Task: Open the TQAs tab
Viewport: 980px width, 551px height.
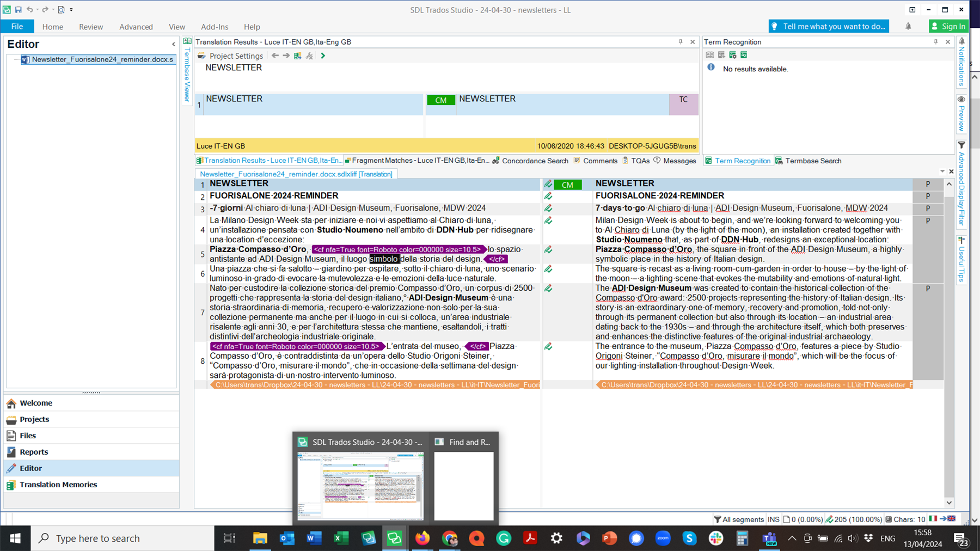Action: point(636,161)
